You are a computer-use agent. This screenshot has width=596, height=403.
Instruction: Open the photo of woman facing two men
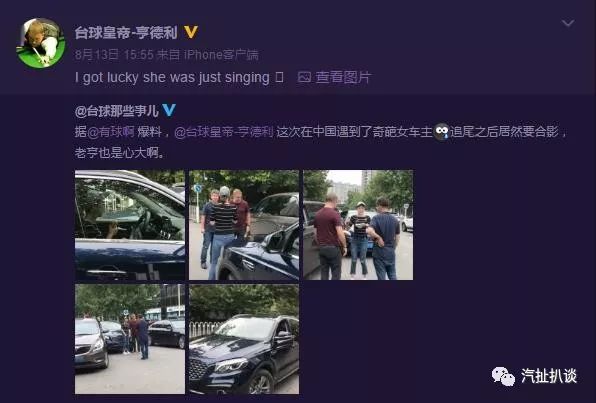(x=358, y=225)
